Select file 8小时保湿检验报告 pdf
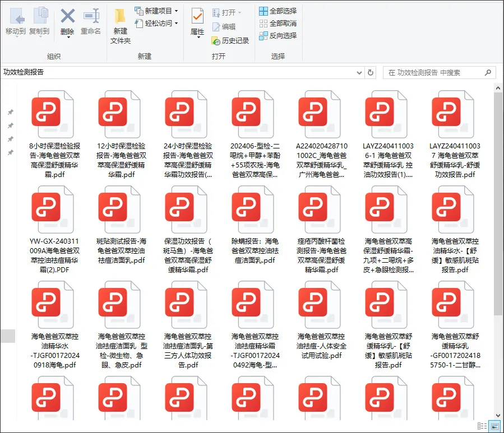Screen dimensions: 504x433 54,134
